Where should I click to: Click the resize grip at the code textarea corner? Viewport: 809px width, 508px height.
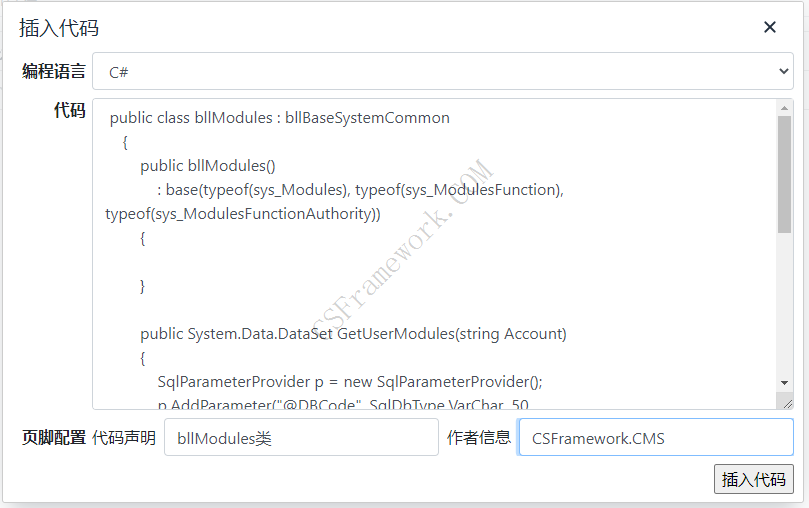[x=787, y=403]
